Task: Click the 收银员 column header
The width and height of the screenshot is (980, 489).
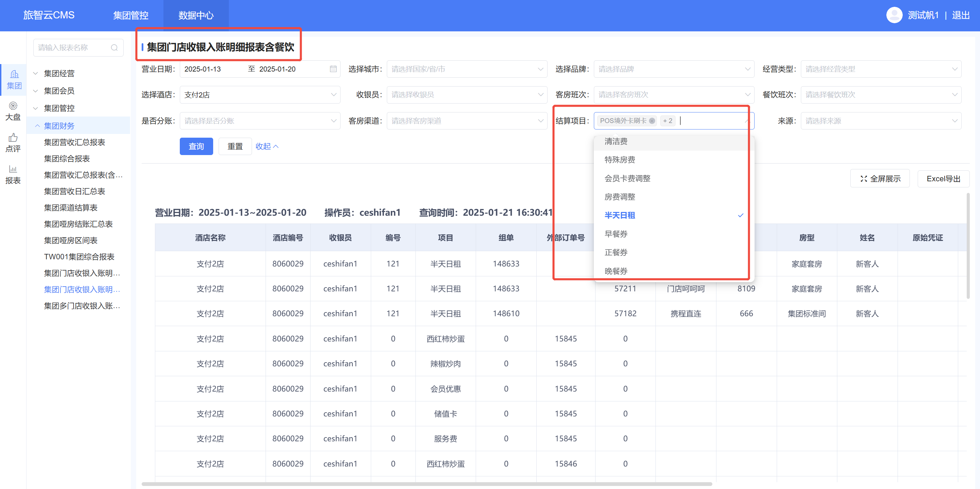Action: [340, 238]
